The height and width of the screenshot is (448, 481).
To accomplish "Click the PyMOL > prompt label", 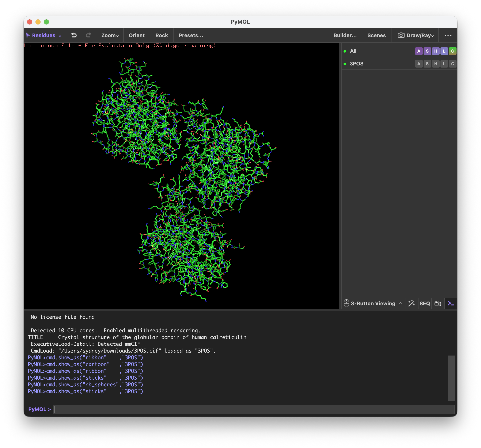I will (x=39, y=409).
